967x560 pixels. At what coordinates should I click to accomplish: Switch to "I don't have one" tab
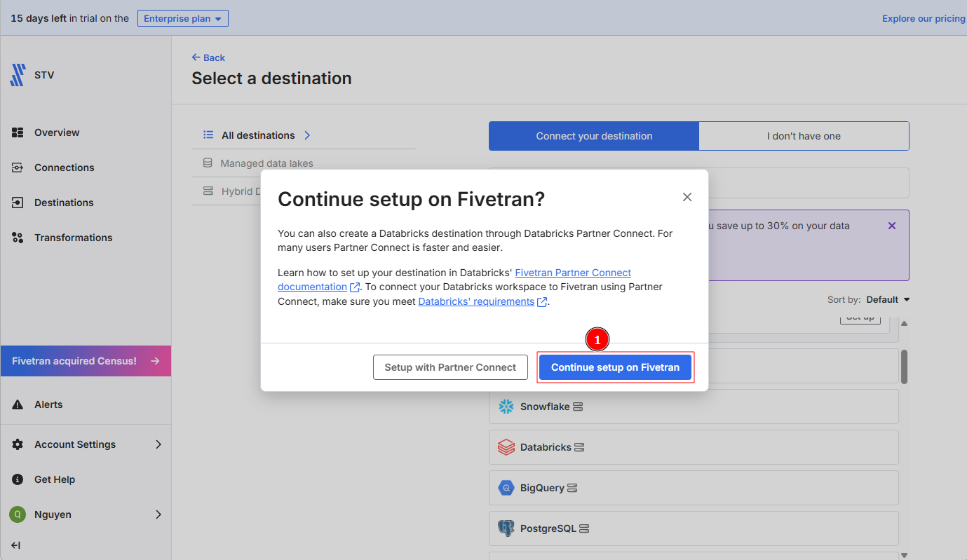(x=804, y=136)
